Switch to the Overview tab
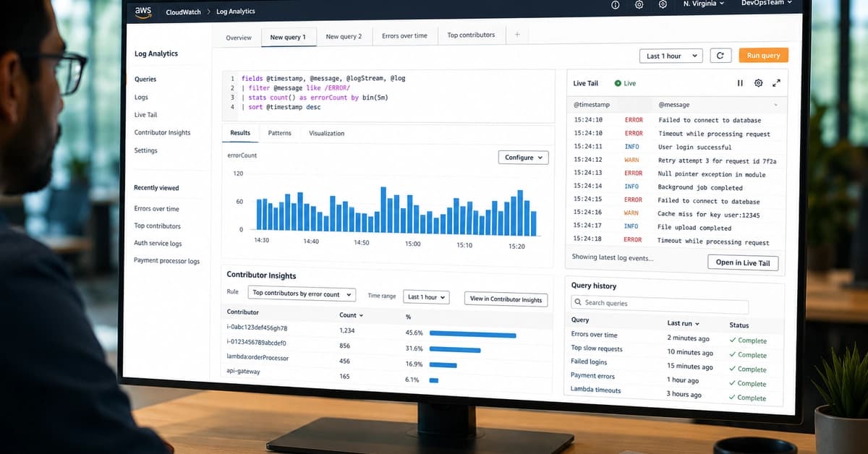 (x=239, y=38)
